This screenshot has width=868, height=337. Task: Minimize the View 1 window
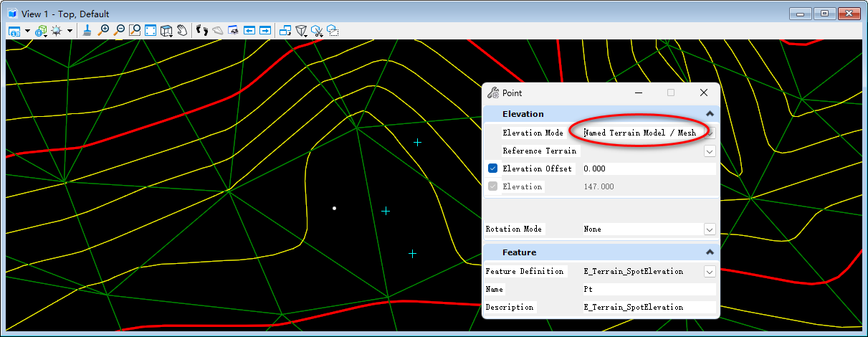(801, 13)
